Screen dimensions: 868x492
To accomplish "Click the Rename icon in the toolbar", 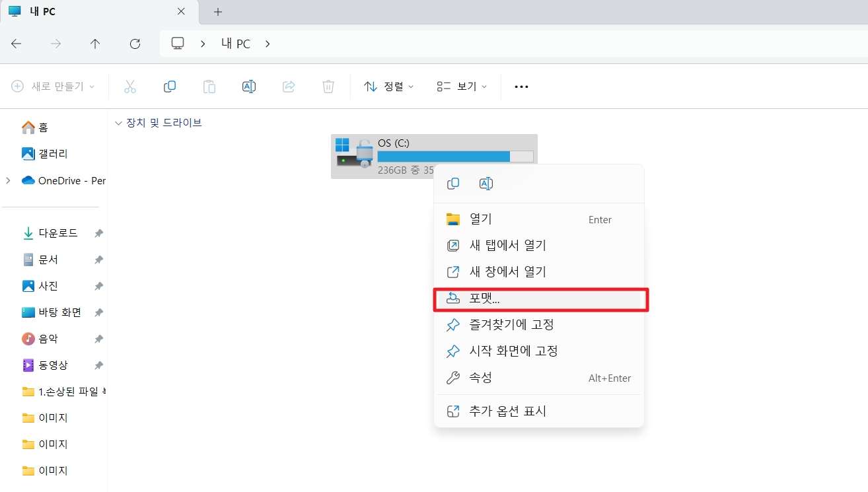I will pyautogui.click(x=249, y=87).
